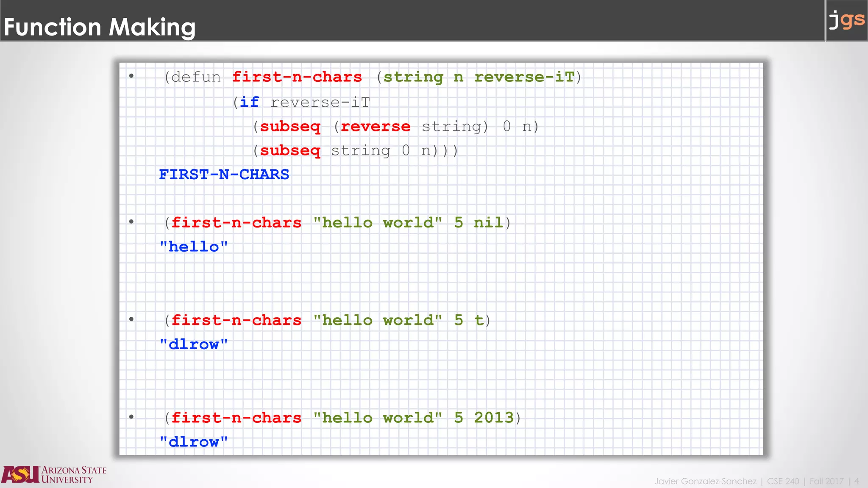Image resolution: width=868 pixels, height=488 pixels.
Task: Click the "Fall 2017" footer label
Action: (826, 481)
